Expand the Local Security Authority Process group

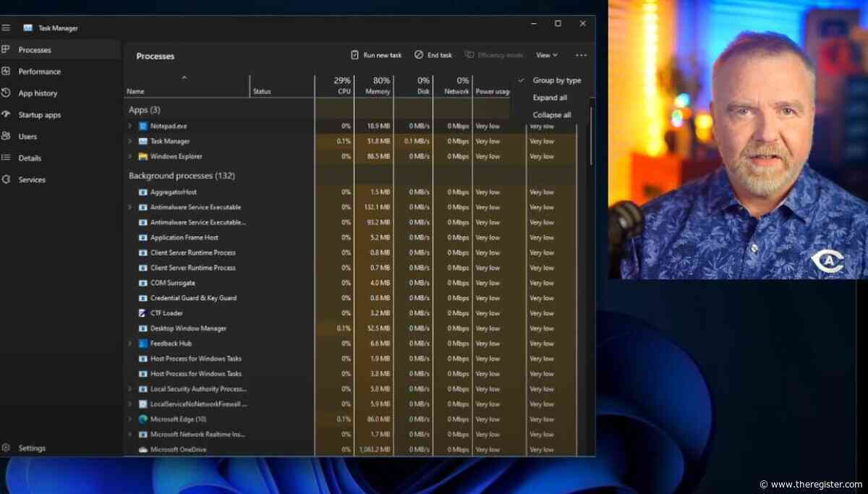(x=129, y=388)
